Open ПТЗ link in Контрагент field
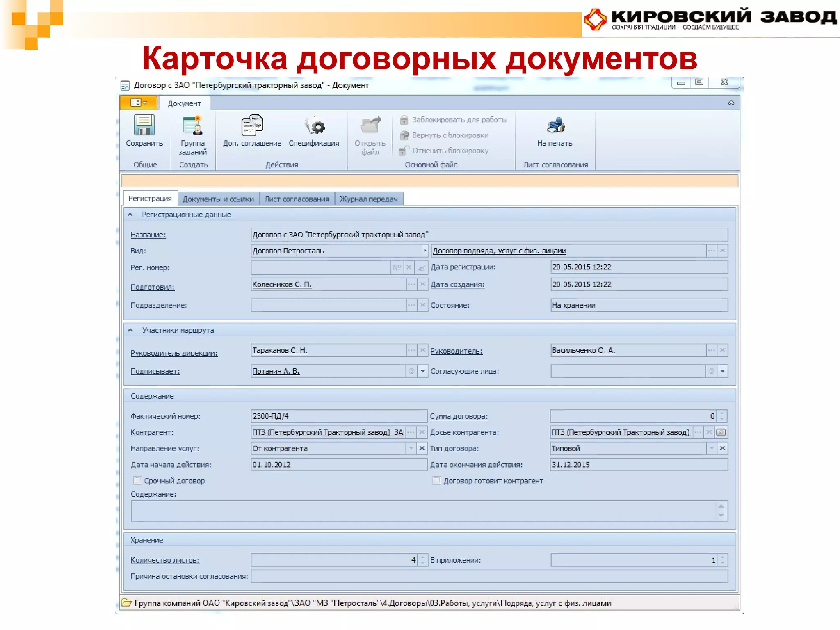This screenshot has height=630, width=840. coord(328,432)
